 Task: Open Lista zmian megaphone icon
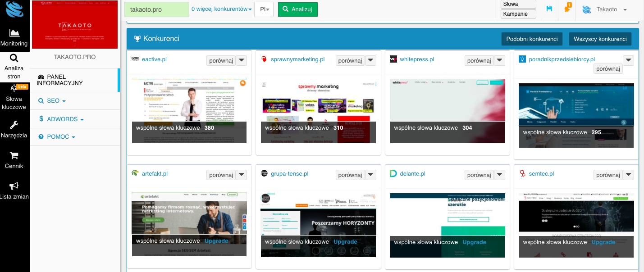pyautogui.click(x=14, y=186)
